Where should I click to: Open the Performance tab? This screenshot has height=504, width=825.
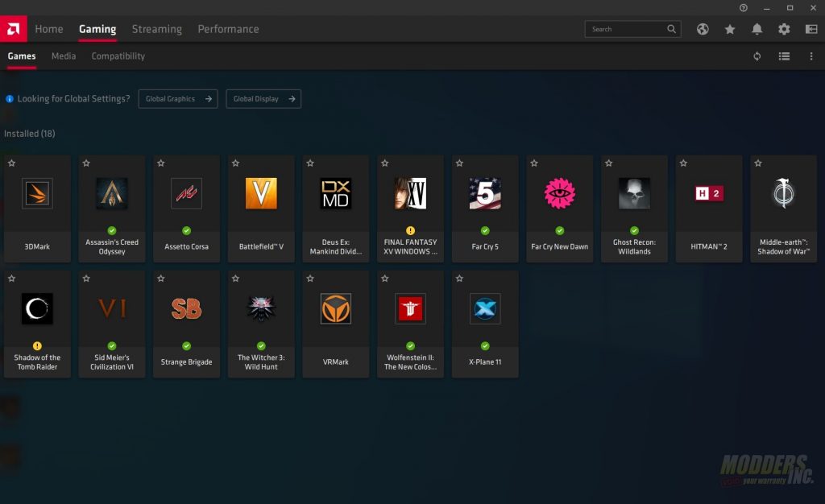coord(228,29)
